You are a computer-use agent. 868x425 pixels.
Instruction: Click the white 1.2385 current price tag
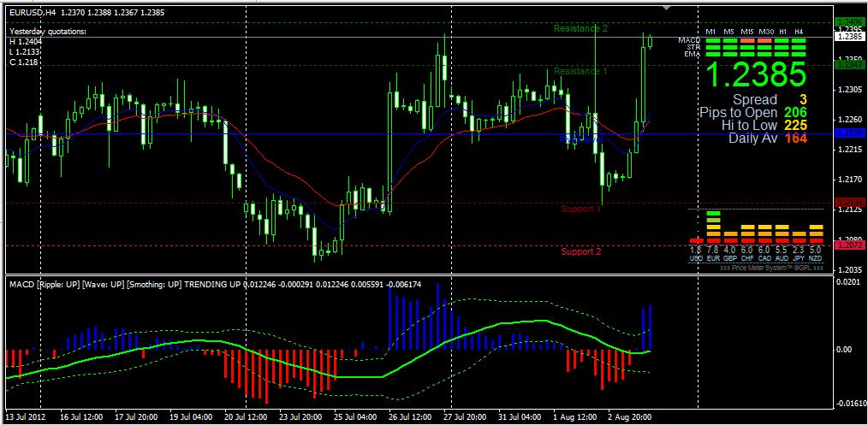[x=849, y=37]
